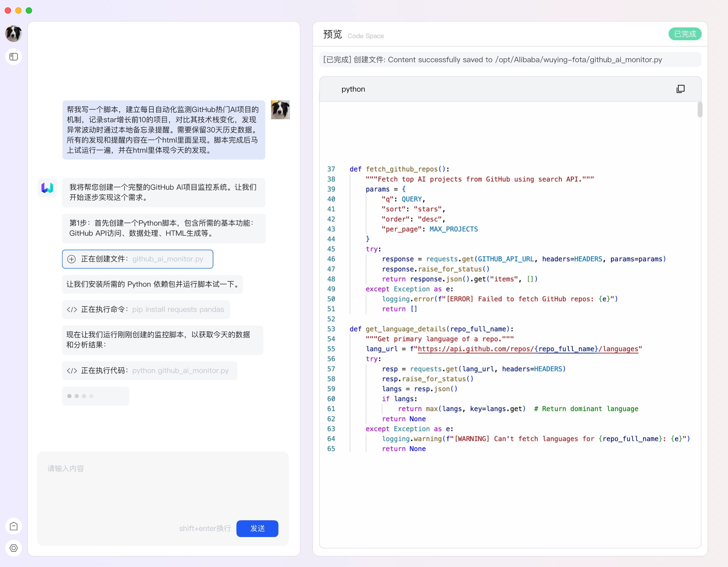Expand the python github_ai_monitor.py execution step
The width and height of the screenshot is (728, 567).
click(149, 371)
